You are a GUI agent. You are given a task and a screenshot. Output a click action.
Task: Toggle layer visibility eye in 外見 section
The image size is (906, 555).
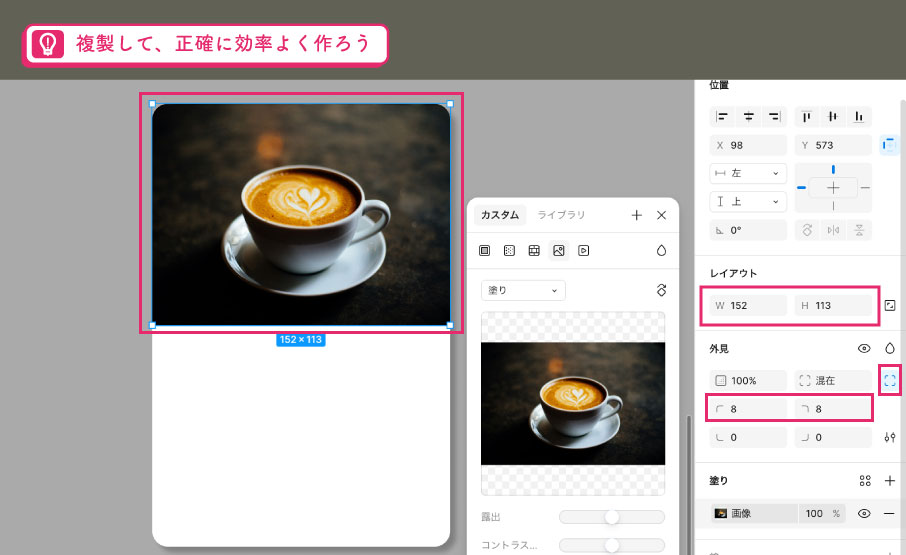click(864, 348)
